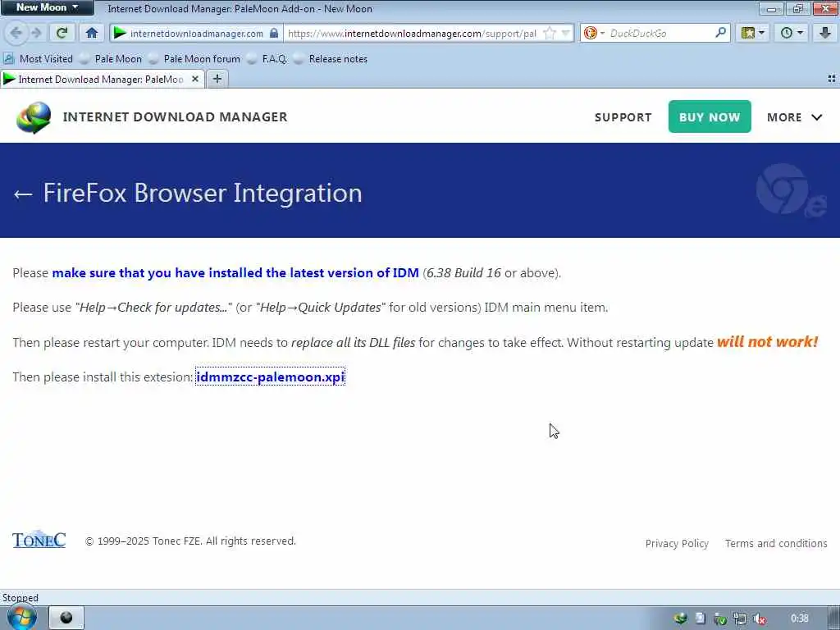Click the padlock security icon
840x630 pixels.
pyautogui.click(x=274, y=33)
